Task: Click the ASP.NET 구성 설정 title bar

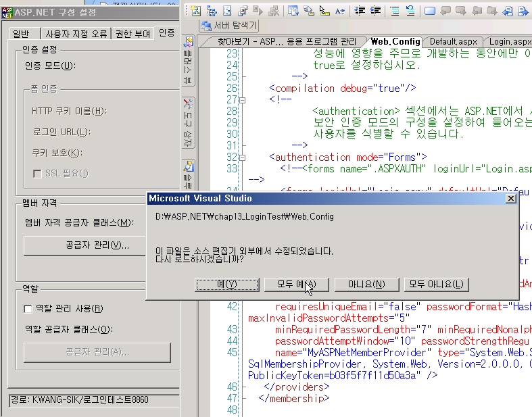Action: click(x=91, y=13)
